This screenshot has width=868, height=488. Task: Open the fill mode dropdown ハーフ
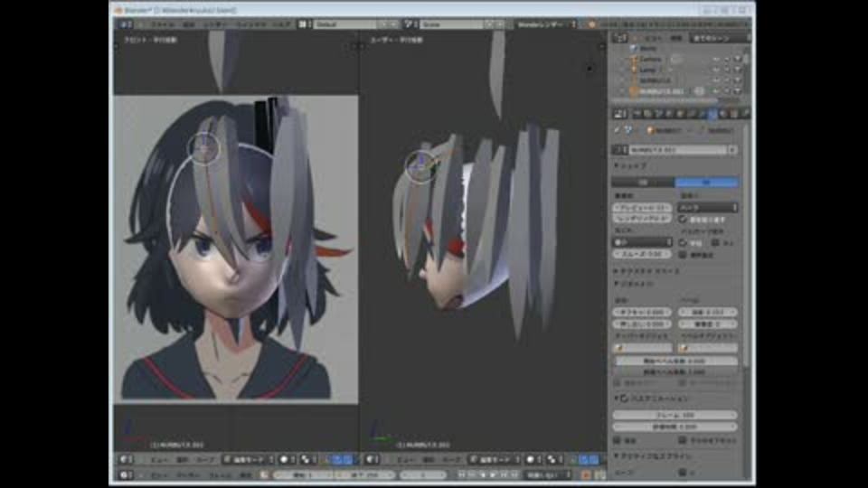click(707, 208)
